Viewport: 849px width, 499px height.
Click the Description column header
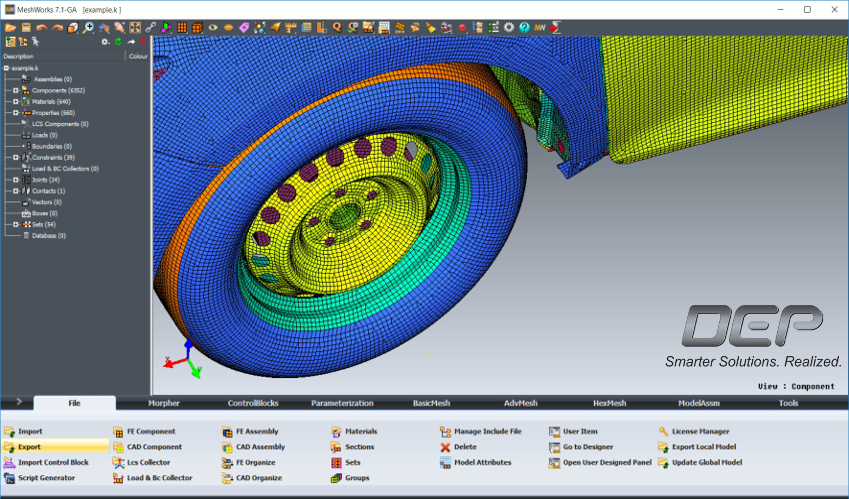[x=18, y=56]
